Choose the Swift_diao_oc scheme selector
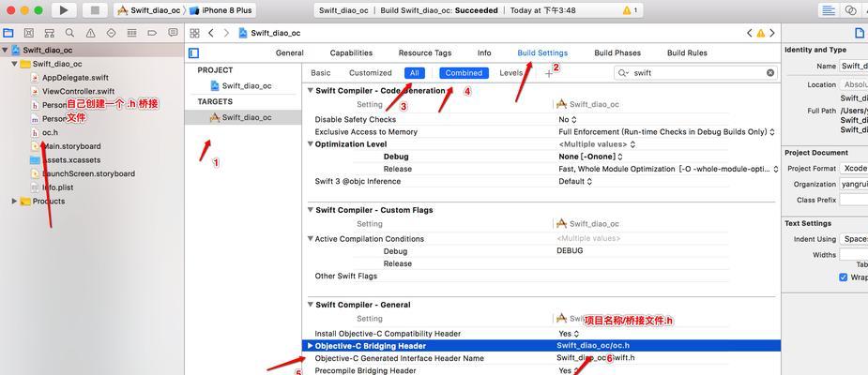The height and width of the screenshot is (375, 868). click(x=149, y=10)
